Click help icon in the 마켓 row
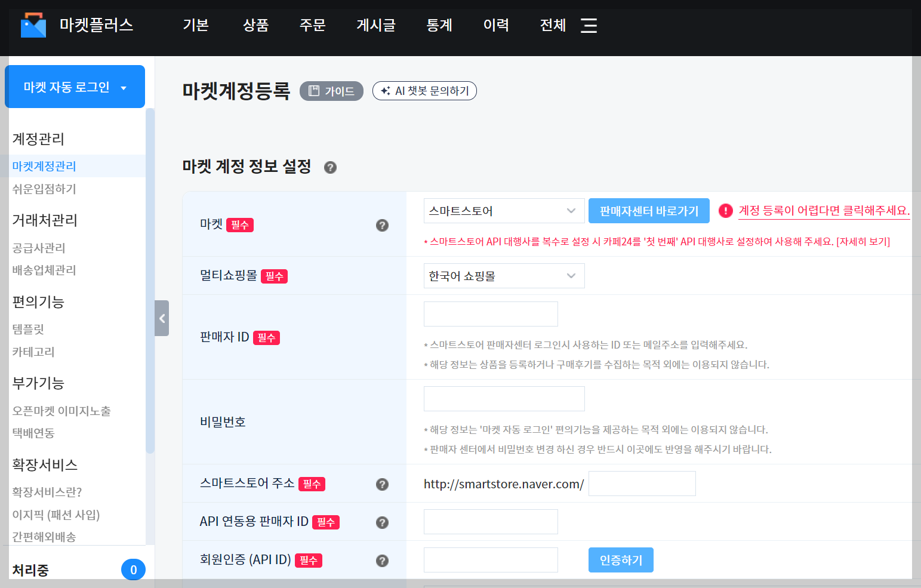The height and width of the screenshot is (588, 921). point(382,225)
